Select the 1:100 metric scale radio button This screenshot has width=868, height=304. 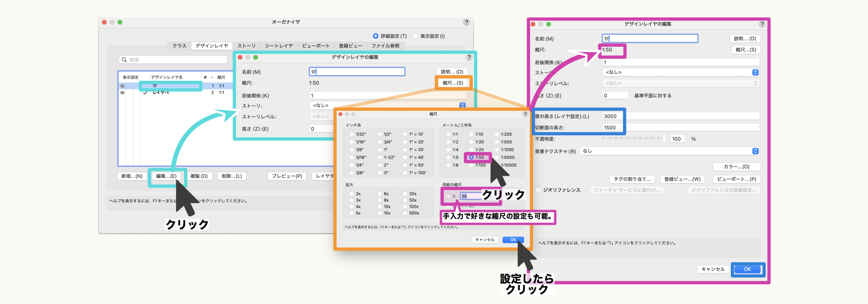click(471, 165)
